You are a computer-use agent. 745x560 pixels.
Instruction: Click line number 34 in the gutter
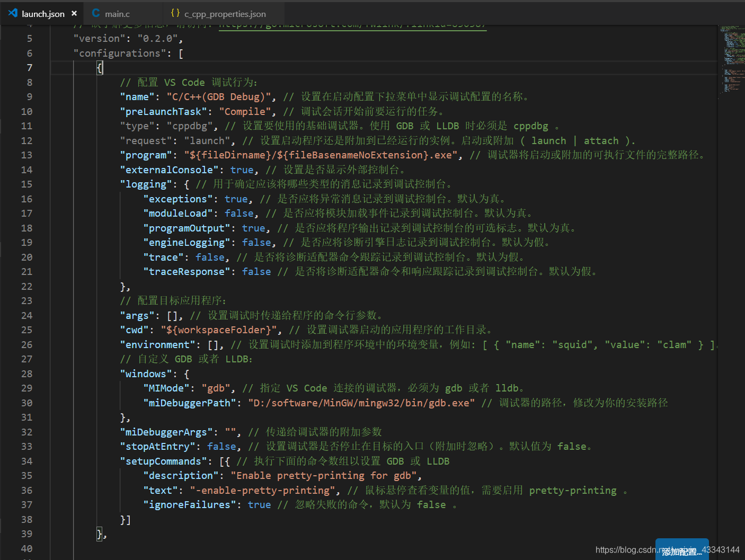pyautogui.click(x=26, y=461)
